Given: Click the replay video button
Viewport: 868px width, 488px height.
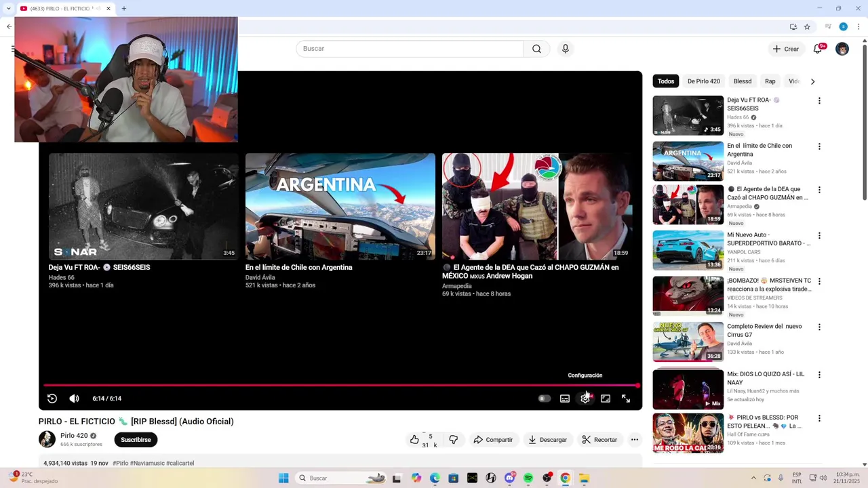Looking at the screenshot, I should (52, 399).
